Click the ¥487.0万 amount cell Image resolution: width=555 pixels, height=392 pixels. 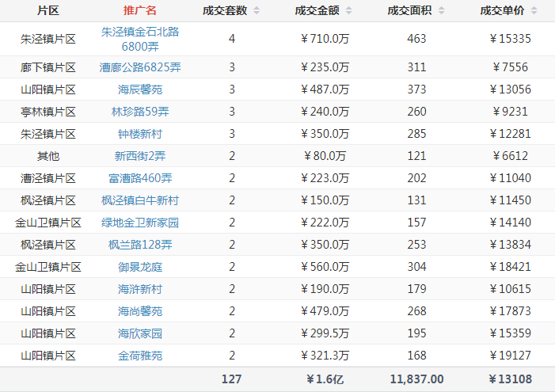[x=325, y=89]
